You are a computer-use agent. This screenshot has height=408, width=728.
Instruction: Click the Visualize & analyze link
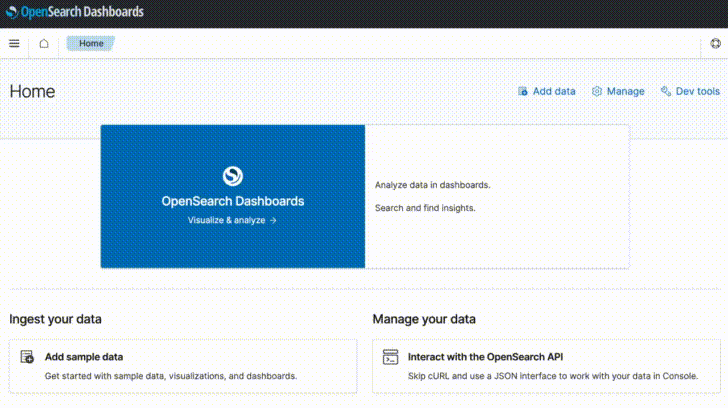232,220
